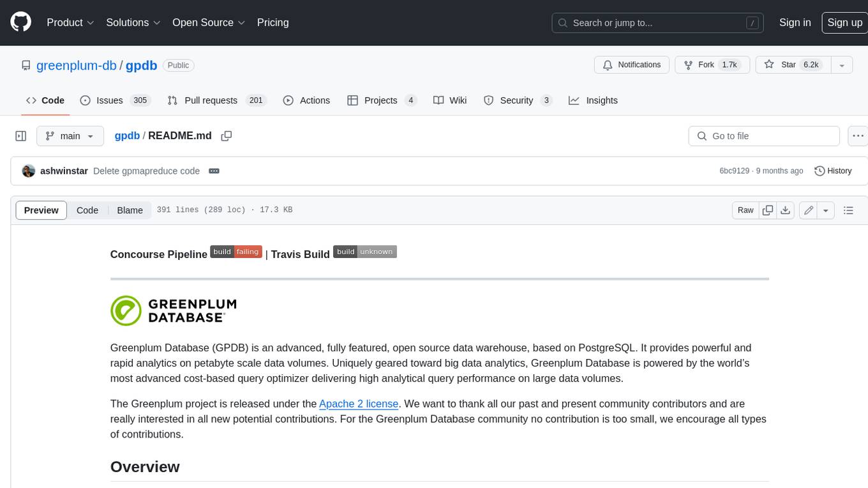Screen dimensions: 868x488
Task: Expand the Open Source menu
Action: pos(209,22)
